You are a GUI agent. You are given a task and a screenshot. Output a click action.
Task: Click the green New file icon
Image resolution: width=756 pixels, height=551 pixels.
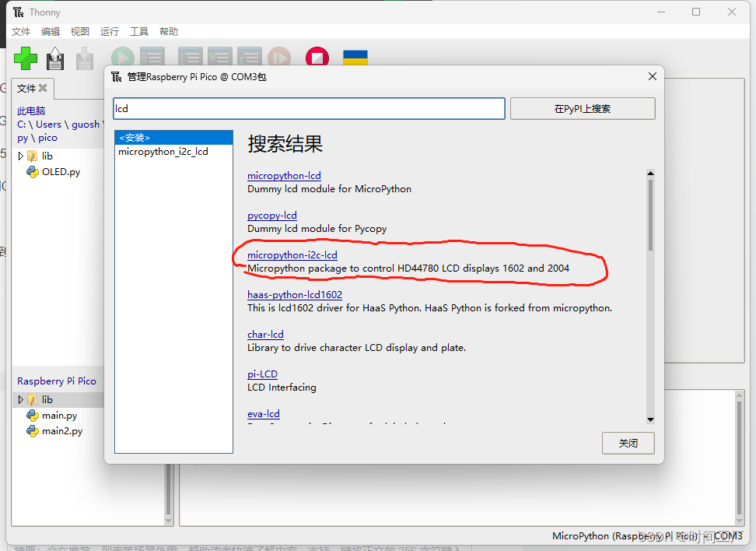26,58
